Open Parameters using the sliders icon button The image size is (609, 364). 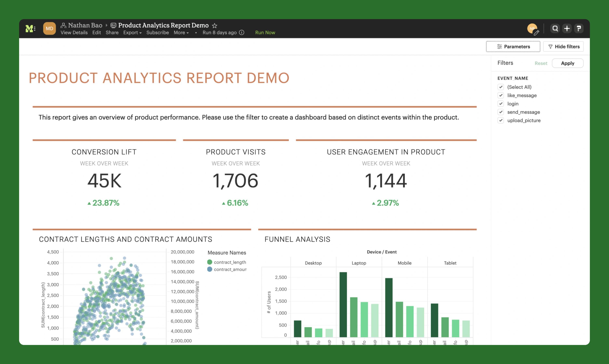[x=513, y=46]
